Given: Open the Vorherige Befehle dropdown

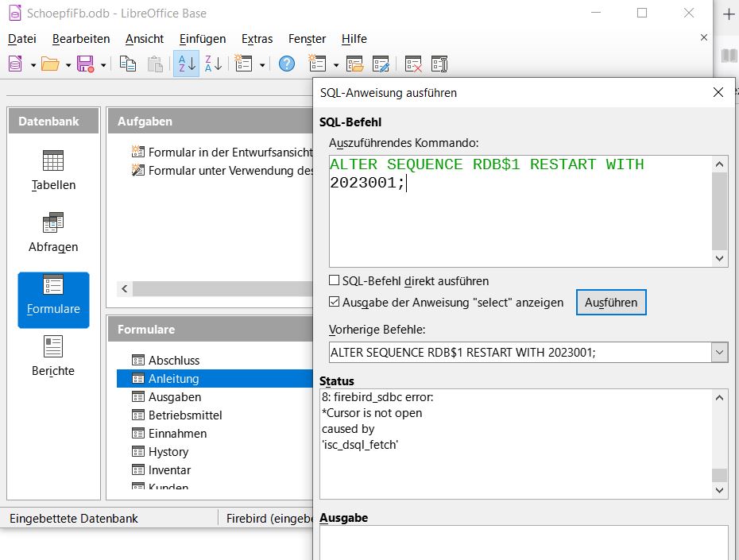Looking at the screenshot, I should (x=719, y=353).
